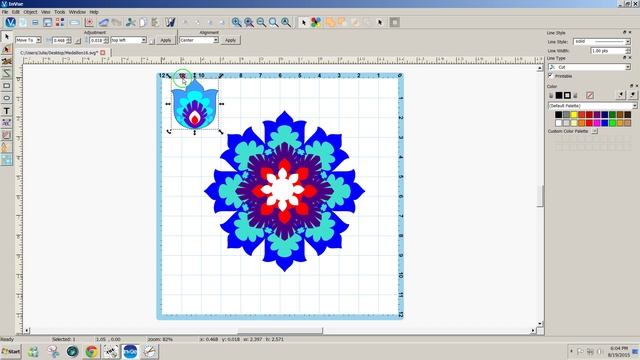This screenshot has height=360, width=640.
Task: Click the no-color red slash icon
Action: point(590,95)
